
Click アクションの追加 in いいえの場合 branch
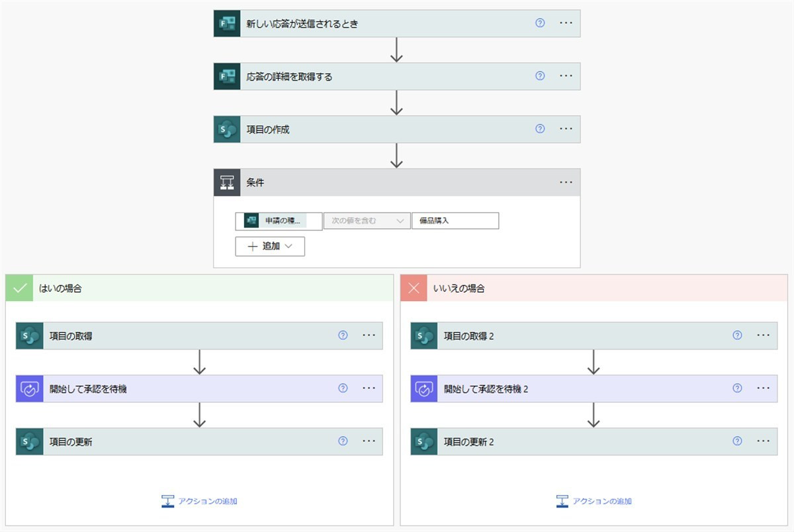click(x=594, y=501)
